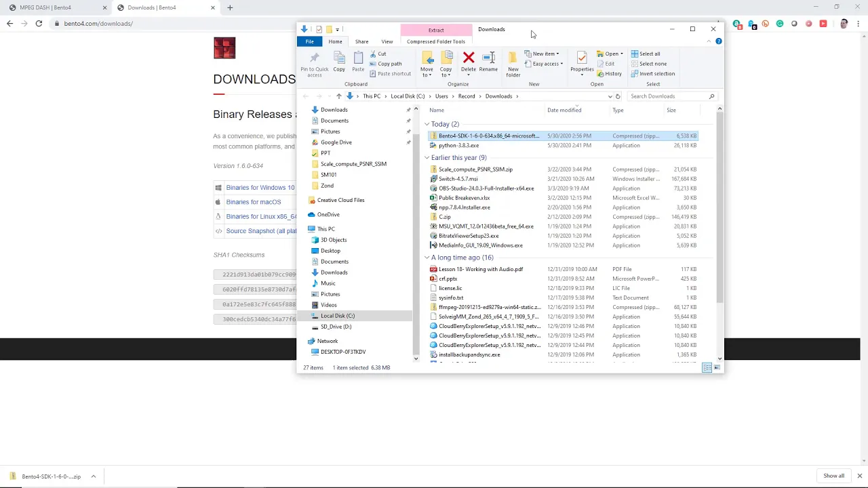
Task: Select Local Disk (C:) in the navigation pane
Action: [337, 316]
